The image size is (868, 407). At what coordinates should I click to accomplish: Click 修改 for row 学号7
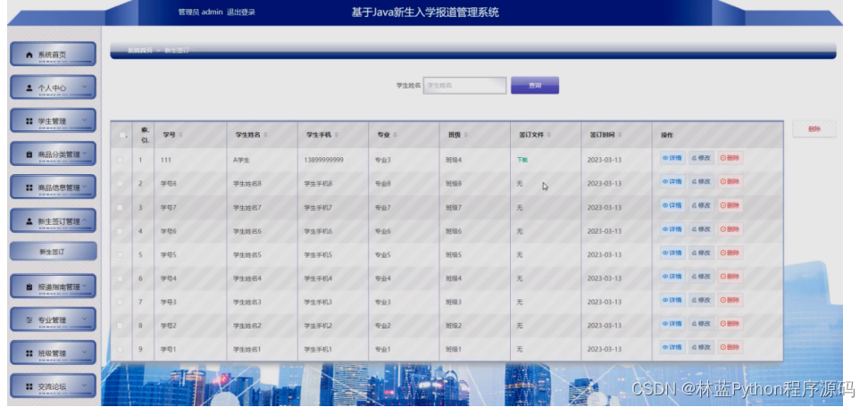click(x=701, y=205)
